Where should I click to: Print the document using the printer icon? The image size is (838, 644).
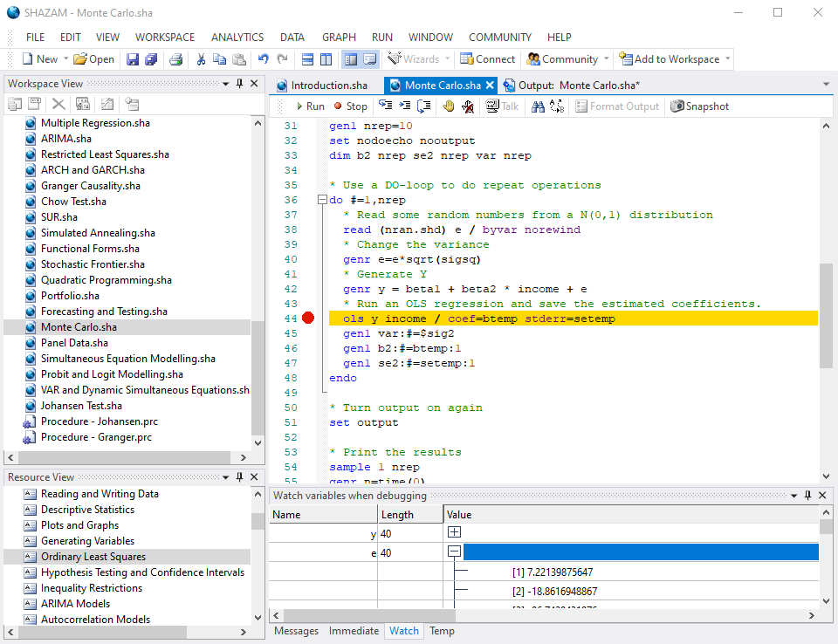tap(175, 59)
